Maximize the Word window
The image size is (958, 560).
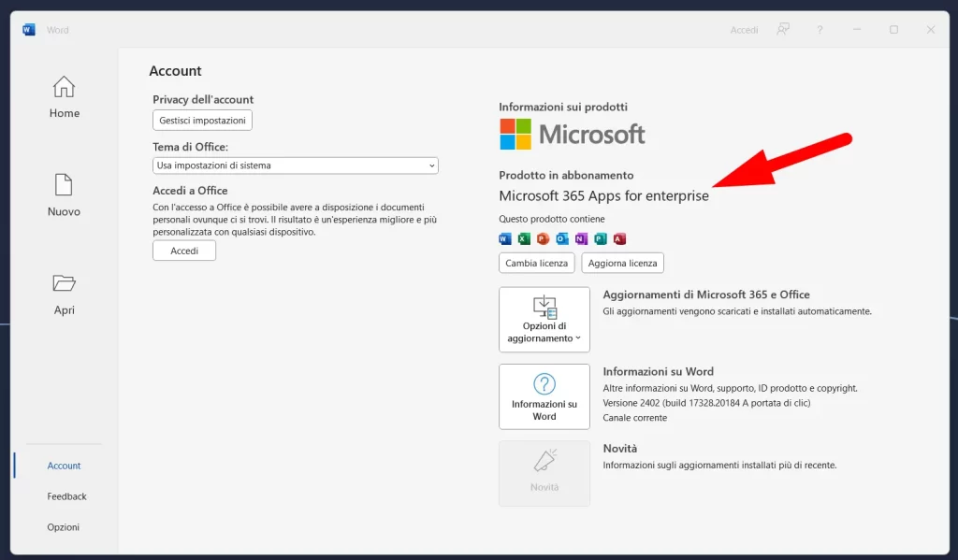pos(893,29)
